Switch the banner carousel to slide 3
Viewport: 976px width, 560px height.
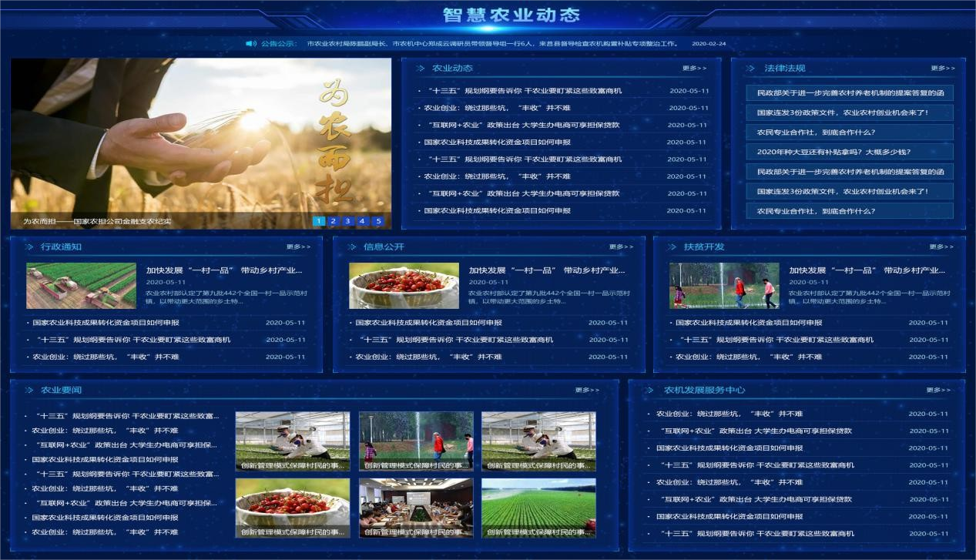tap(348, 221)
